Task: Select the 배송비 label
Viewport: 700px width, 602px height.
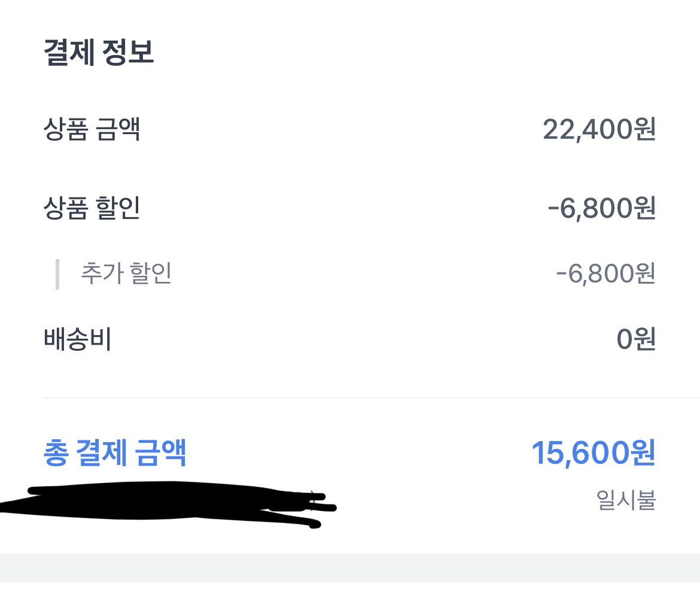Action: tap(78, 339)
